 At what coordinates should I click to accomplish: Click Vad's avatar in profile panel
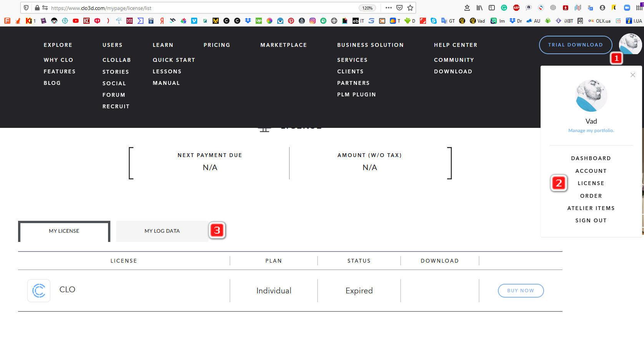point(591,96)
